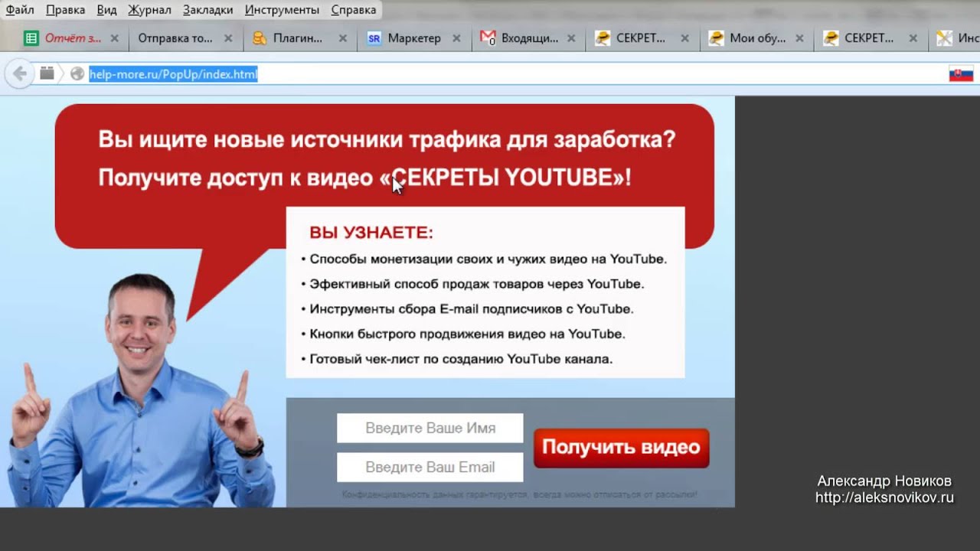Close the 'Входящи...' Gmail tab

click(570, 38)
